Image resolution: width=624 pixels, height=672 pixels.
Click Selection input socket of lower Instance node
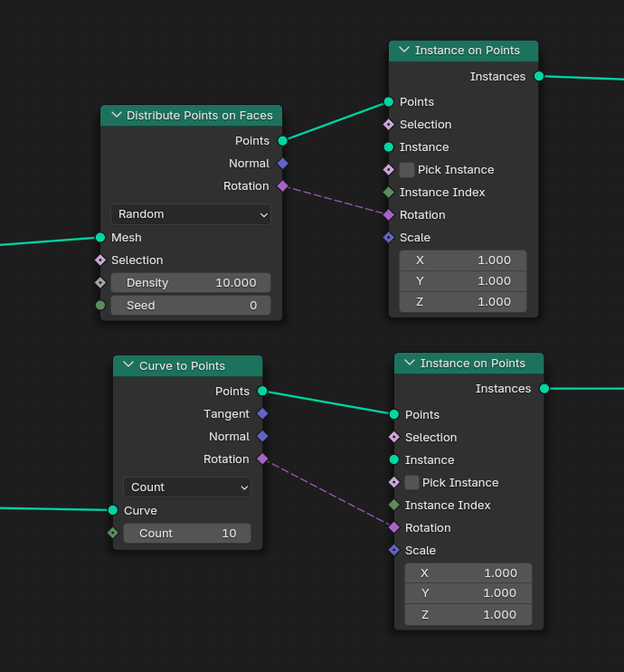pyautogui.click(x=394, y=437)
